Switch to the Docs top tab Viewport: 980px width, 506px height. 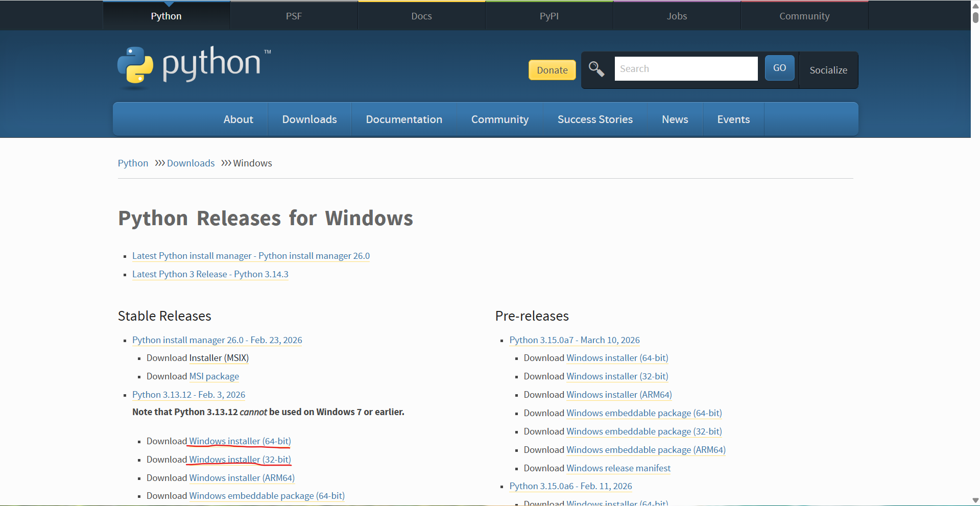point(421,16)
